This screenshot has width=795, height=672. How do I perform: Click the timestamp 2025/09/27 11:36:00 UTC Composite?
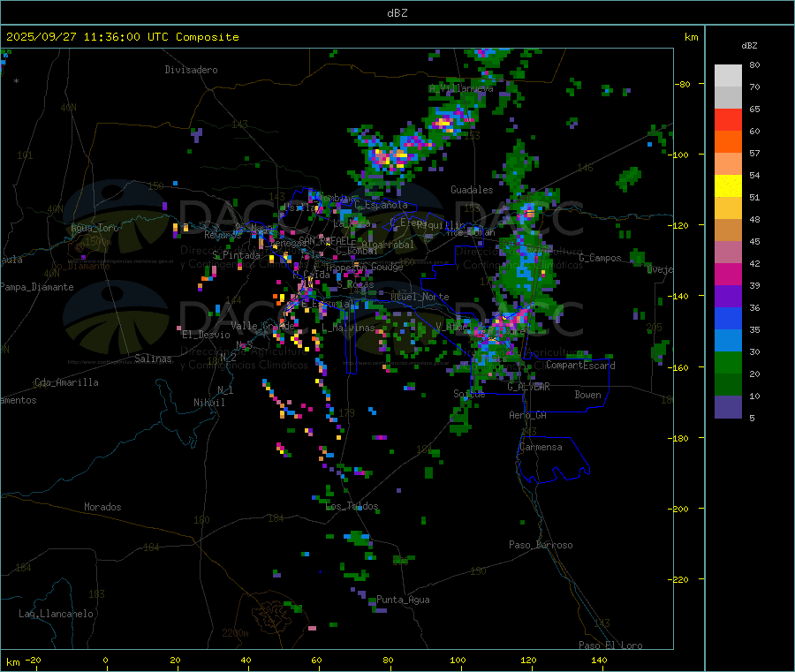[122, 37]
